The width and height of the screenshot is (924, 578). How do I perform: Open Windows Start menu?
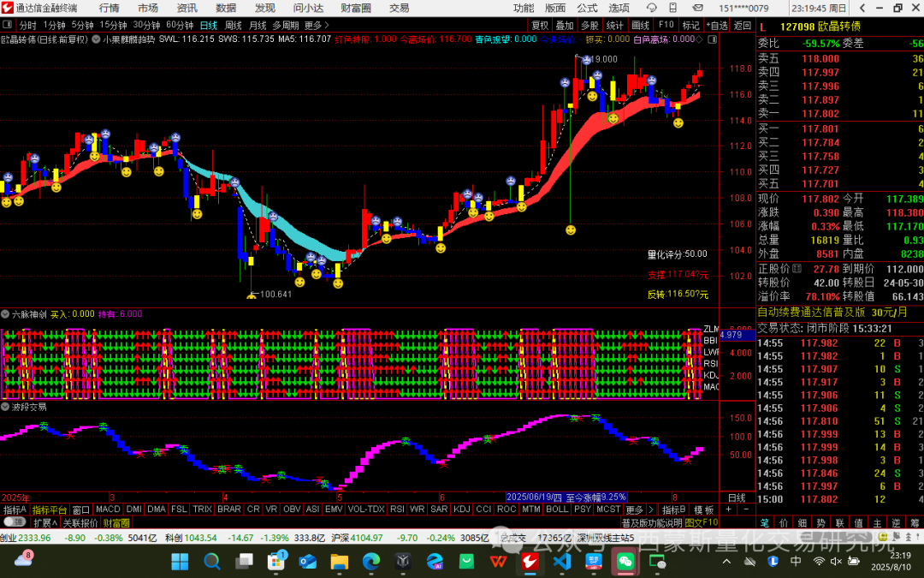point(180,561)
